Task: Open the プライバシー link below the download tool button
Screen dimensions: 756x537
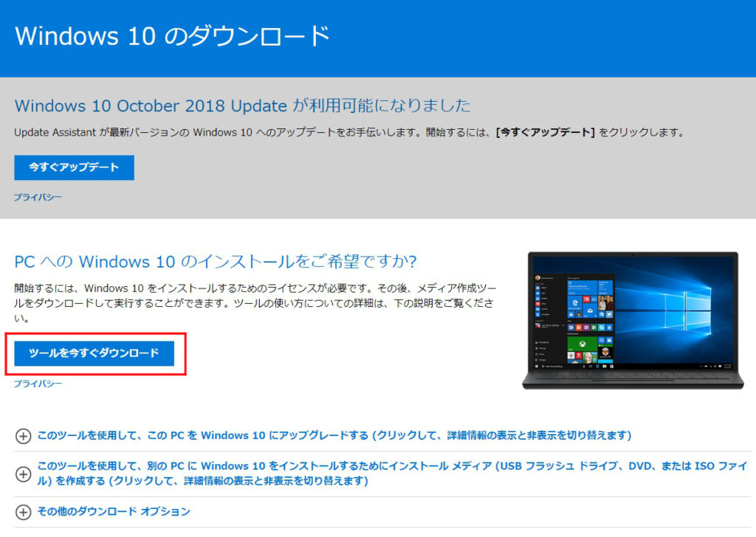Action: pyautogui.click(x=38, y=384)
